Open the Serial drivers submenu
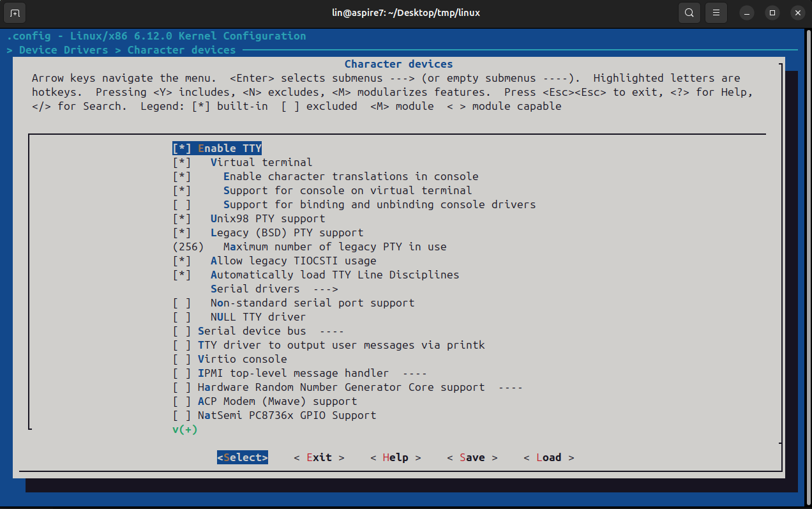This screenshot has height=509, width=812. tap(274, 289)
